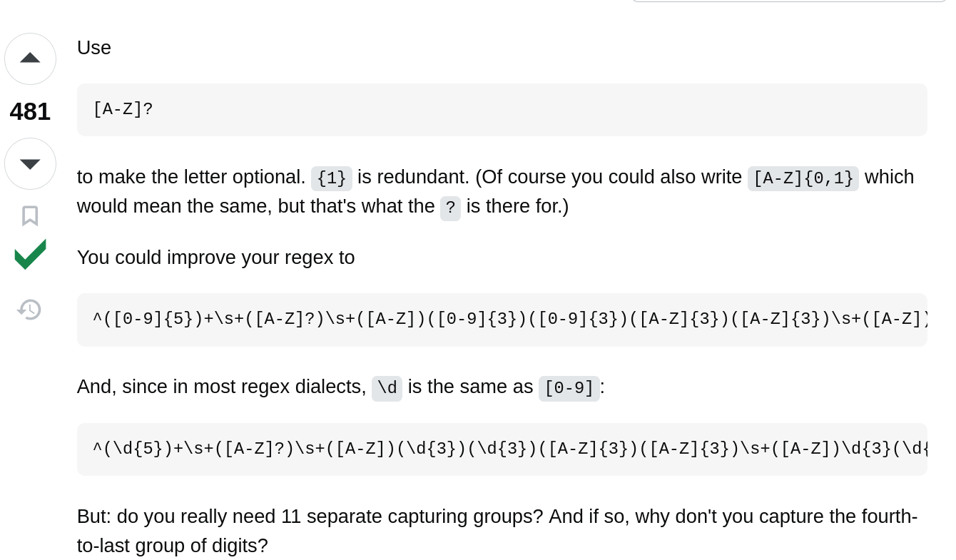Screen dimensions: 956x560
Task: Click the 481 vote count
Action: click(x=30, y=111)
